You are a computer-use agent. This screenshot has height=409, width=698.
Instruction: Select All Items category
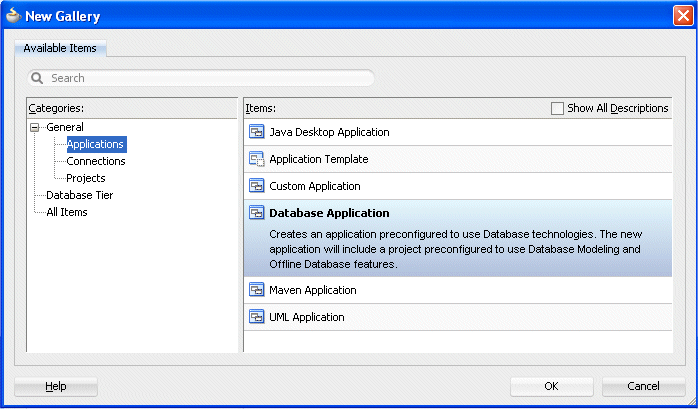(x=67, y=212)
